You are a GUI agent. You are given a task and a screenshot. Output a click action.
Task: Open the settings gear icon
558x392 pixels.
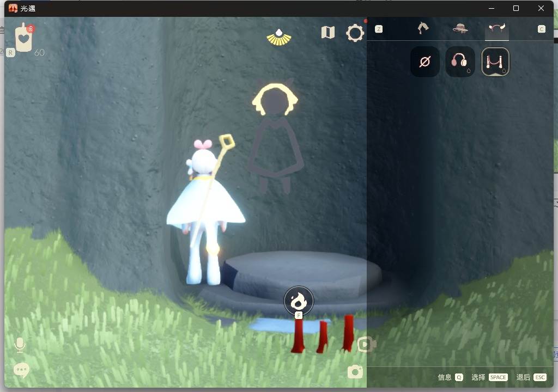pos(355,33)
